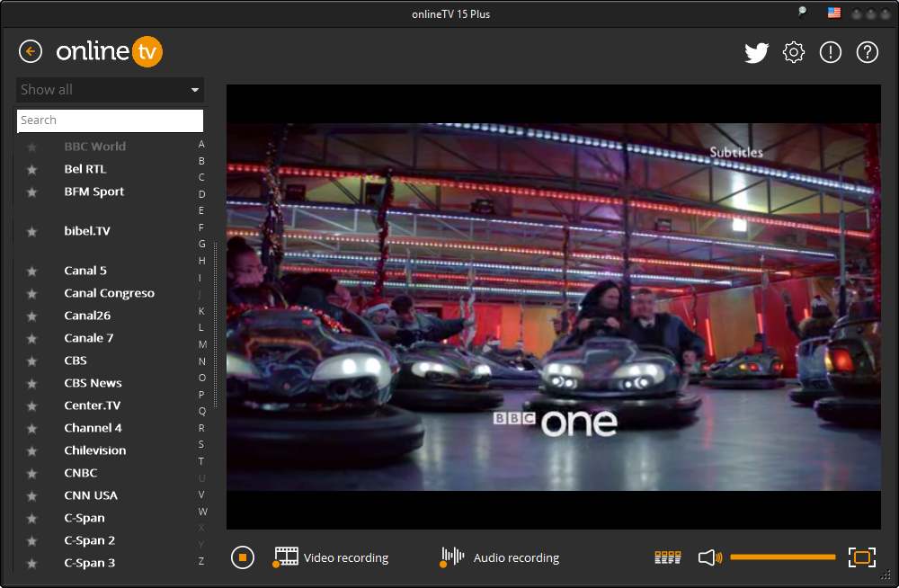The image size is (899, 588).
Task: Adjust the orange volume slider
Action: pos(783,557)
